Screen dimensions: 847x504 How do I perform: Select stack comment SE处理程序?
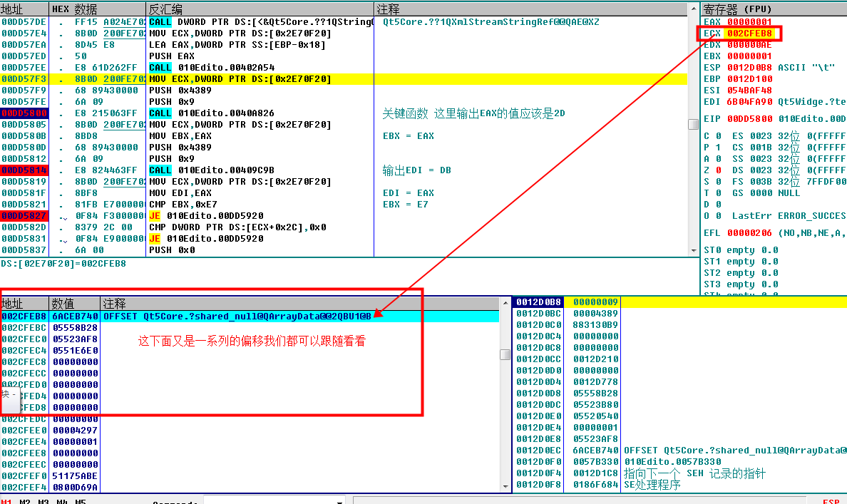click(652, 485)
